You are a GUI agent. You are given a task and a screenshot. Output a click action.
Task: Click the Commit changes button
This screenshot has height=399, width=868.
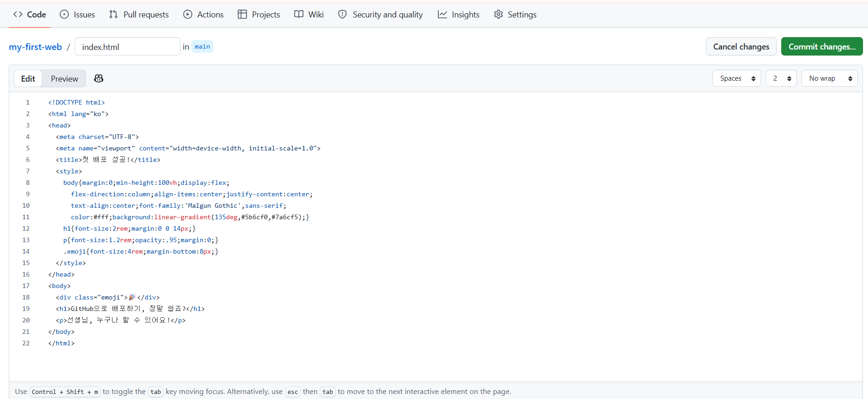click(x=822, y=46)
